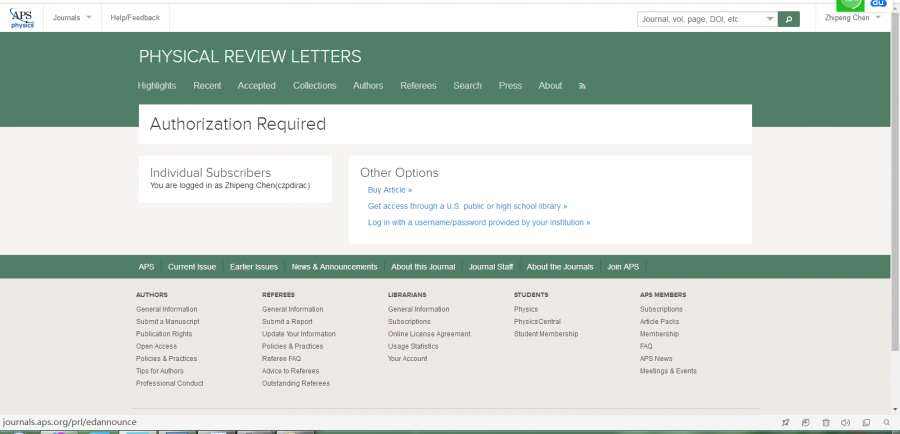This screenshot has height=434, width=900.
Task: Click the PHYSICAL REVIEW LETTERS title
Action: pyautogui.click(x=250, y=56)
